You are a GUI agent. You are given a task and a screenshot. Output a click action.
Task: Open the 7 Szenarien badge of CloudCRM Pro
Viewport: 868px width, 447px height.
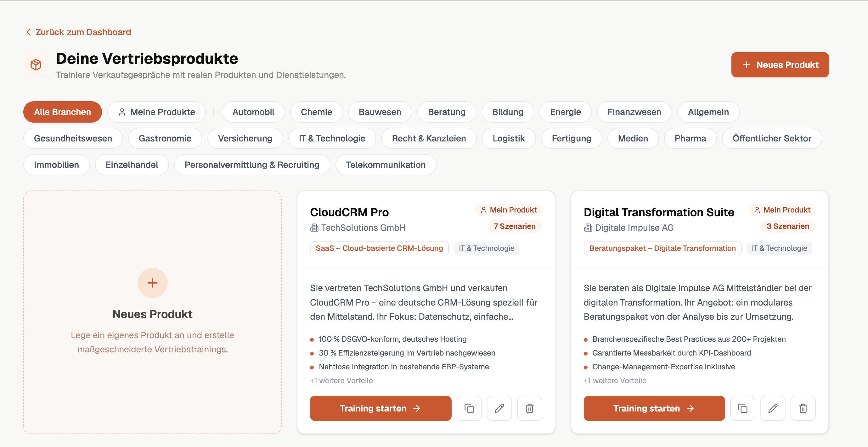515,226
